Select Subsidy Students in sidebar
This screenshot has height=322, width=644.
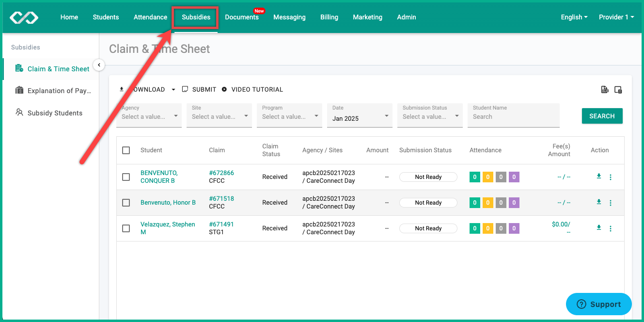point(52,113)
